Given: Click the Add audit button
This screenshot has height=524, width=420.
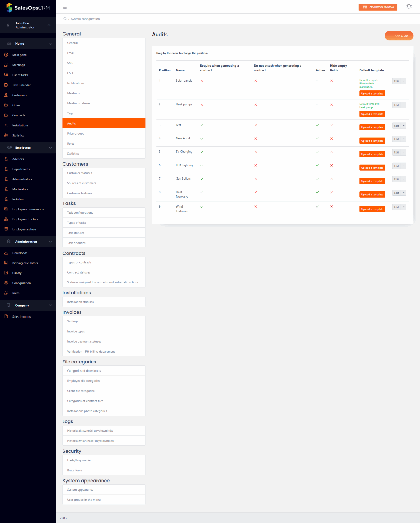Looking at the screenshot, I should (399, 36).
